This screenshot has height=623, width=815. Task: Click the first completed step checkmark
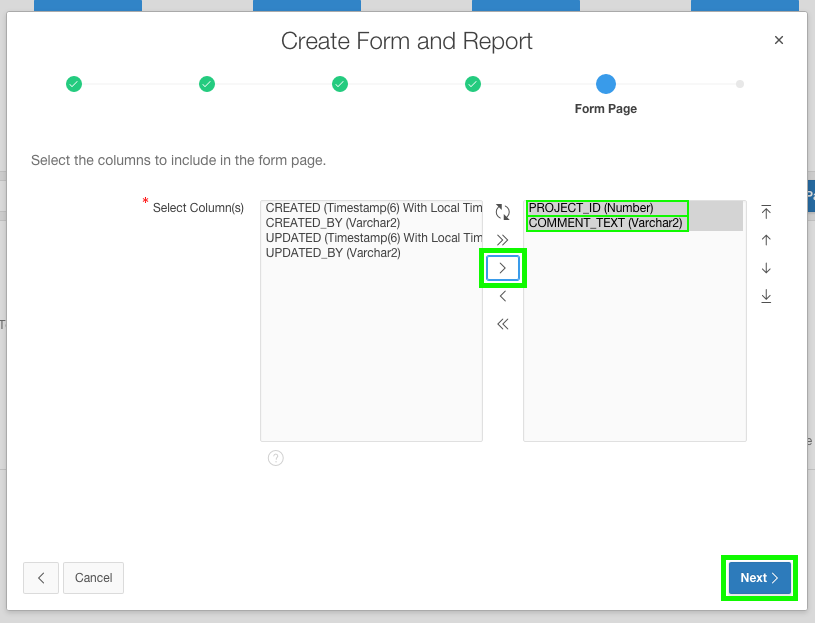pos(74,84)
